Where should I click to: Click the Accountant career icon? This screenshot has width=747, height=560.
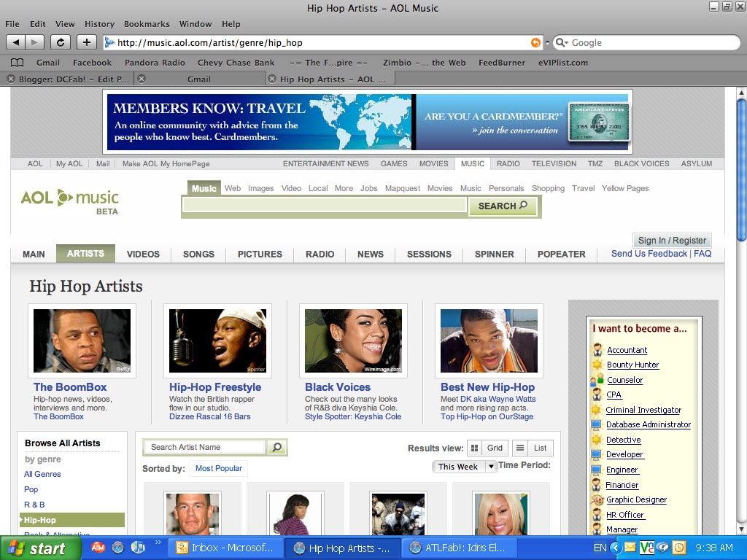597,350
